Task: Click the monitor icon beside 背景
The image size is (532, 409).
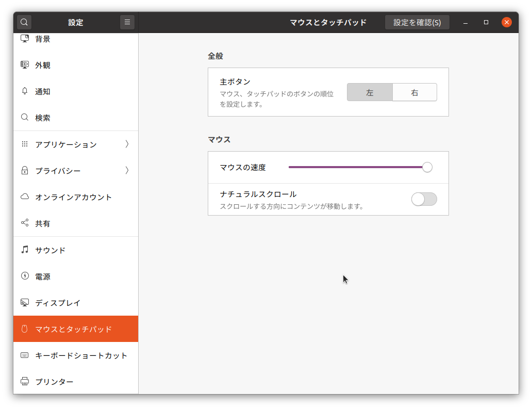Action: 25,38
